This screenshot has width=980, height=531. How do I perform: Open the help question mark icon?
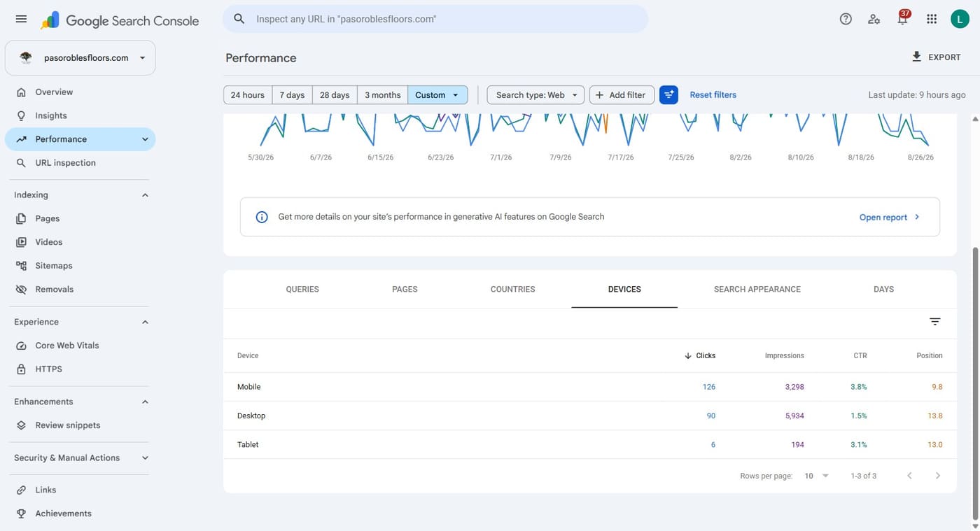tap(846, 19)
